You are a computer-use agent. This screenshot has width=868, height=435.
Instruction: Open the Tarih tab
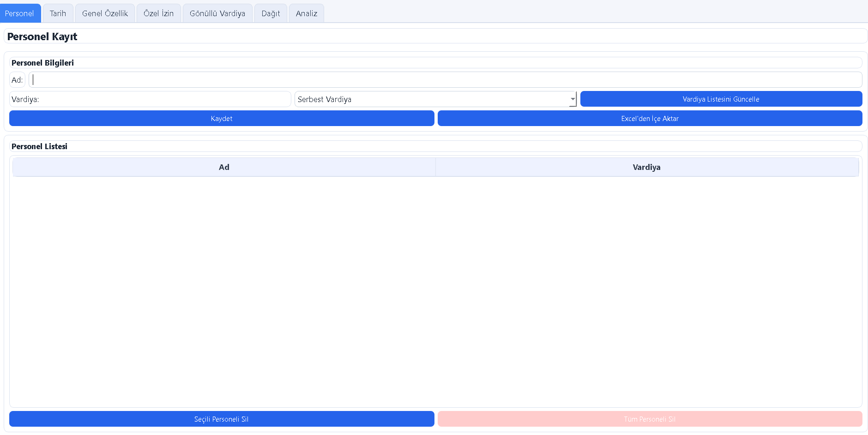click(58, 13)
